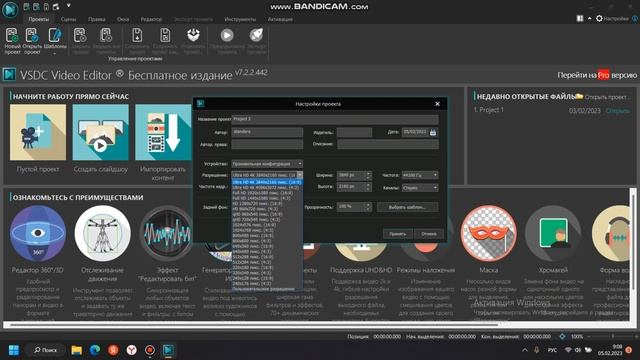Viewport: 640px width, 360px height.
Task: Click the Close All Projects ribbon icon
Action: pos(106,36)
